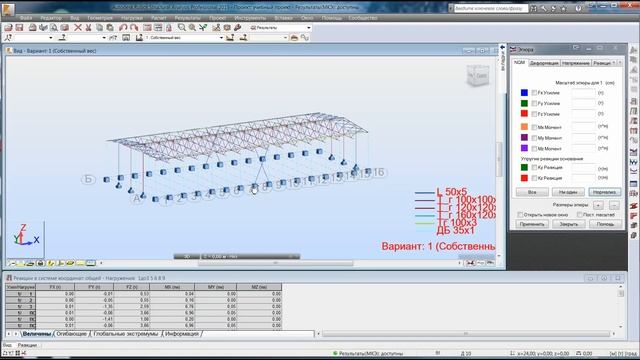Switch to the Деформация tab
The width and height of the screenshot is (640, 360).
point(544,63)
